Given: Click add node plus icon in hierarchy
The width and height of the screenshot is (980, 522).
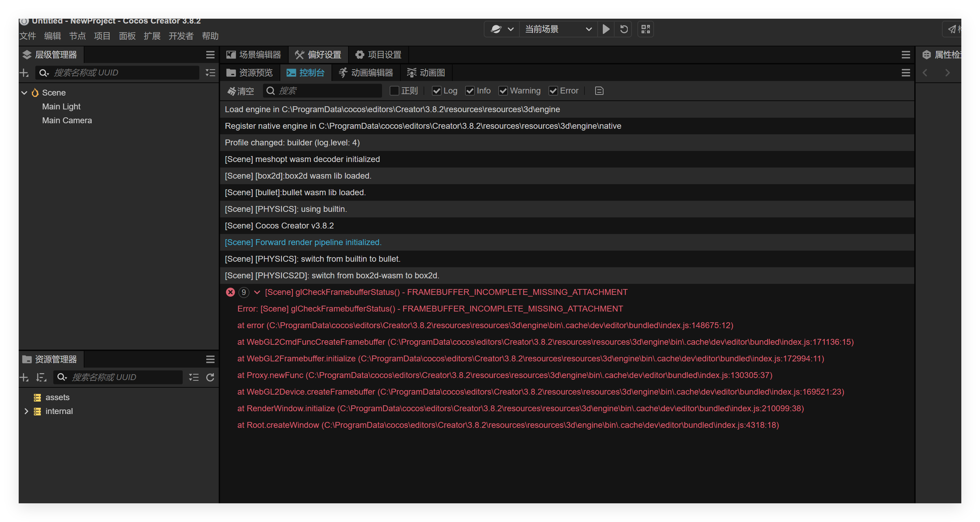Looking at the screenshot, I should [24, 73].
